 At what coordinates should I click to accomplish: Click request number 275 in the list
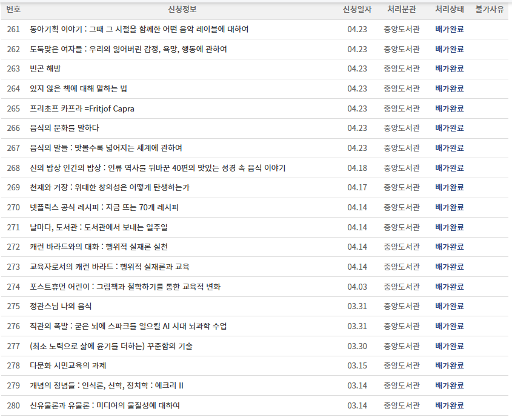pos(14,307)
